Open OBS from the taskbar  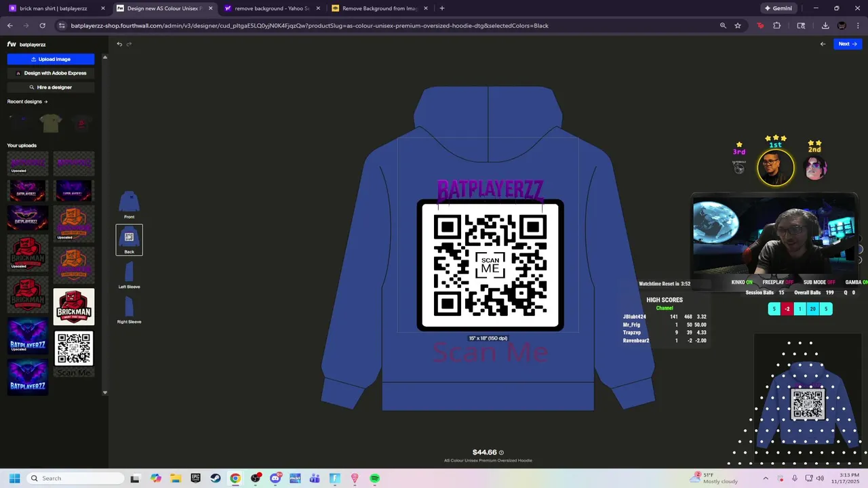[256, 479]
